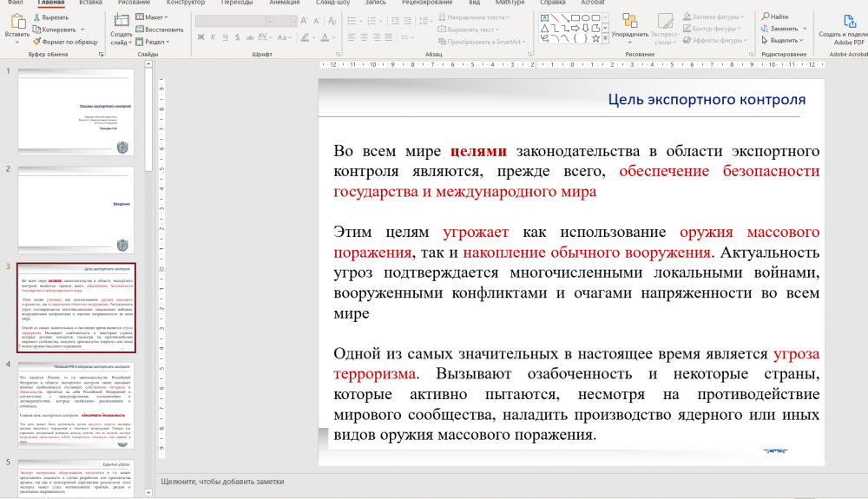Reset slide layout with Восстановить
Image resolution: width=868 pixels, height=499 pixels.
tap(161, 29)
